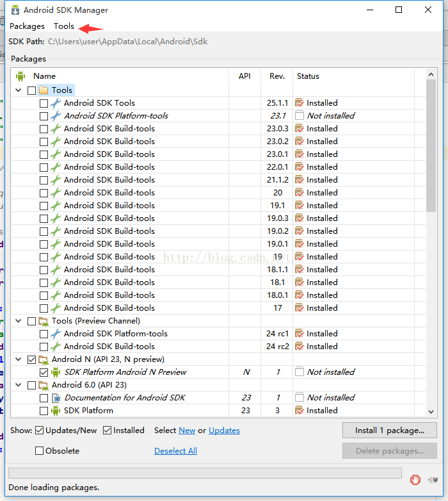Click the red stop loading icon

415,480
